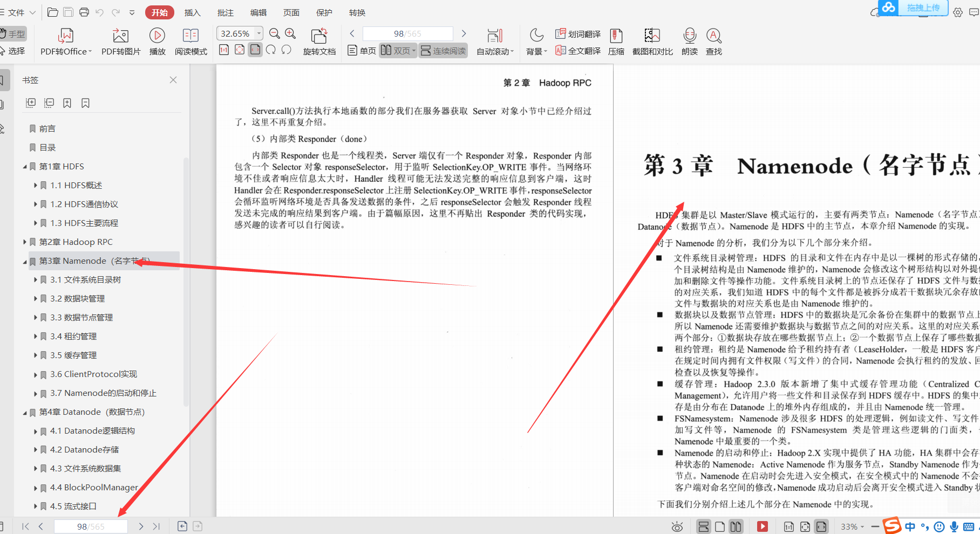
Task: Switch to 单页 single page view
Action: (x=362, y=51)
